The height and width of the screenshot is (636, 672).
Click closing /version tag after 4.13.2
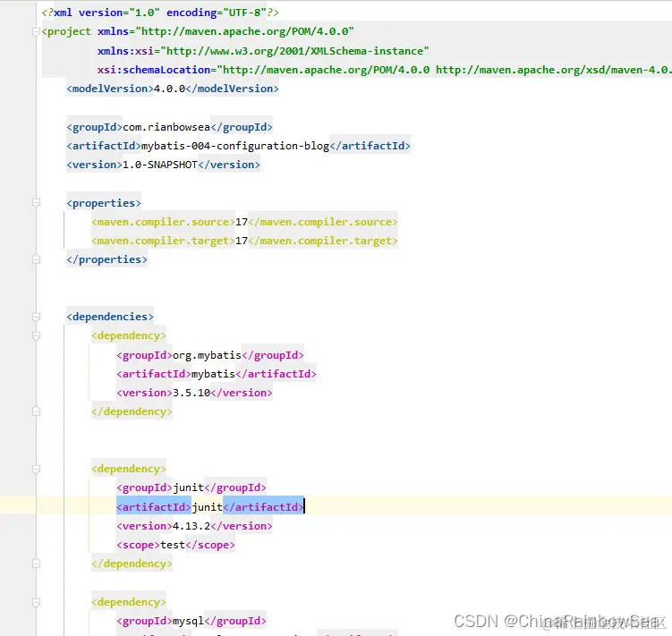[242, 526]
